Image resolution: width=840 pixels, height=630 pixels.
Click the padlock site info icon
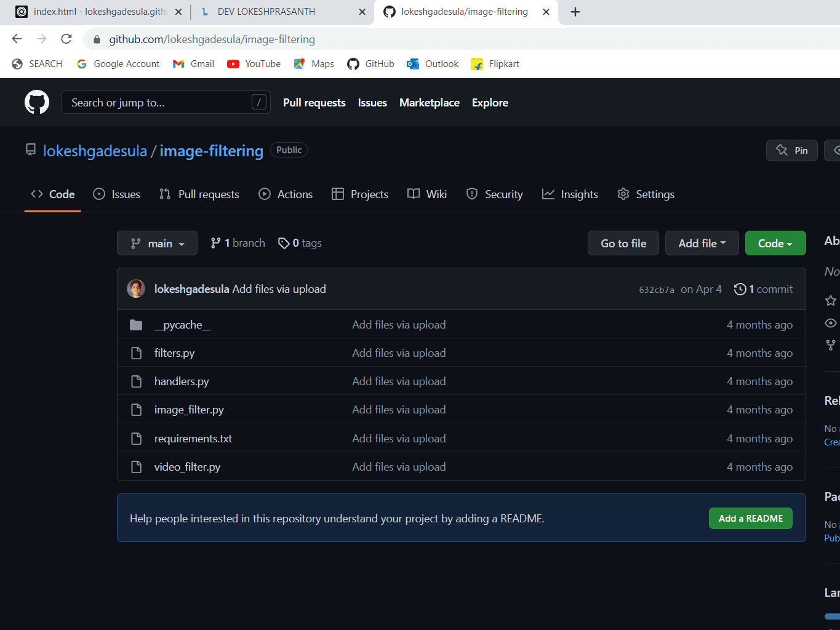[97, 39]
